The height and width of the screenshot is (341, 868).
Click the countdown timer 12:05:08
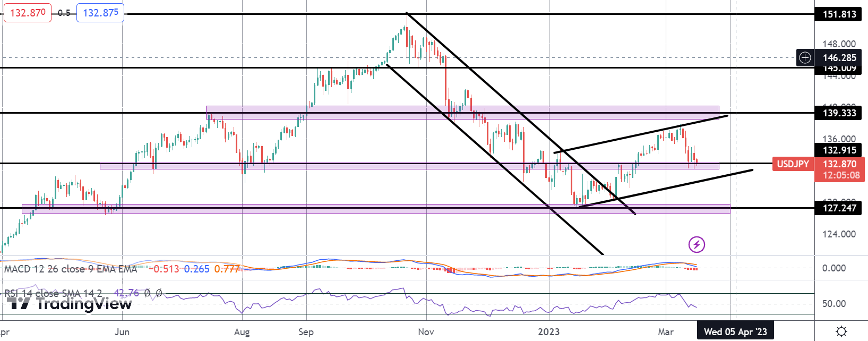[841, 175]
